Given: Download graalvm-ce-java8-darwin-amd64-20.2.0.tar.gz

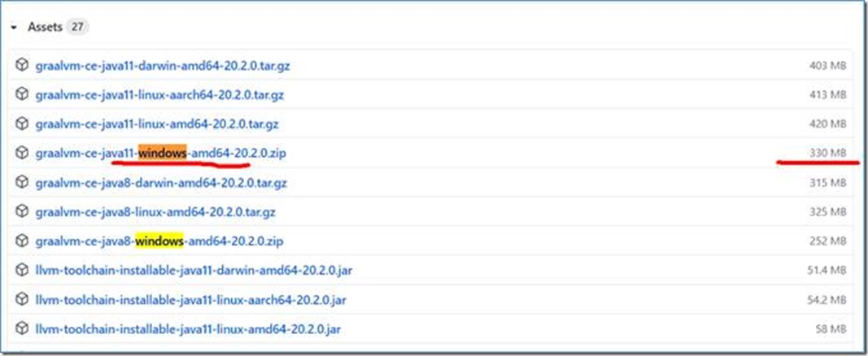Looking at the screenshot, I should 161,183.
